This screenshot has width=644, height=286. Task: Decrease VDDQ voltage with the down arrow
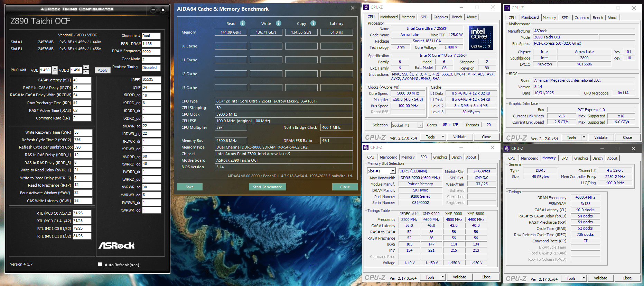coord(86,72)
